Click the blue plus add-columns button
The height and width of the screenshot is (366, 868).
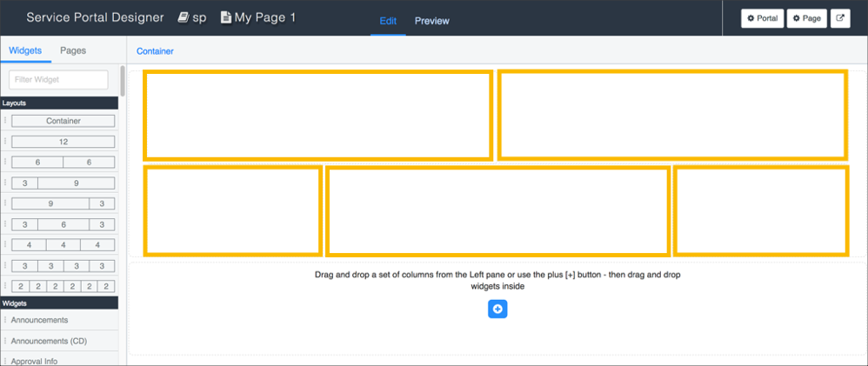tap(497, 309)
